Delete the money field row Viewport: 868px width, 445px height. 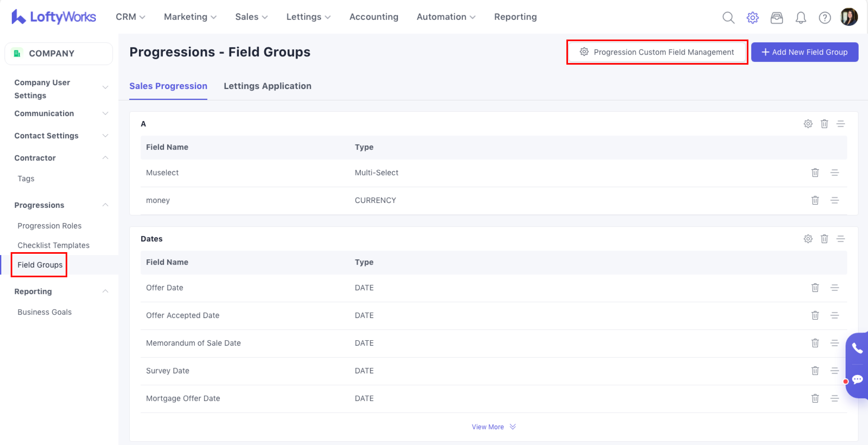pyautogui.click(x=815, y=200)
